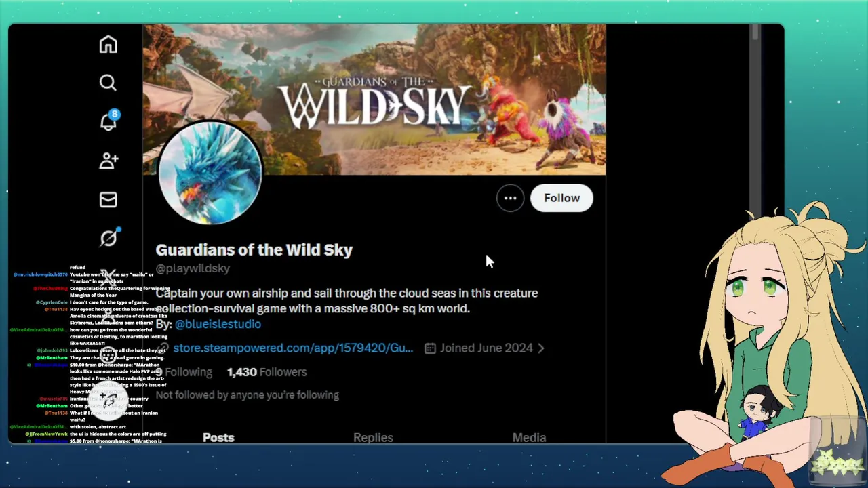Open the Grok icon in sidebar

tap(108, 238)
